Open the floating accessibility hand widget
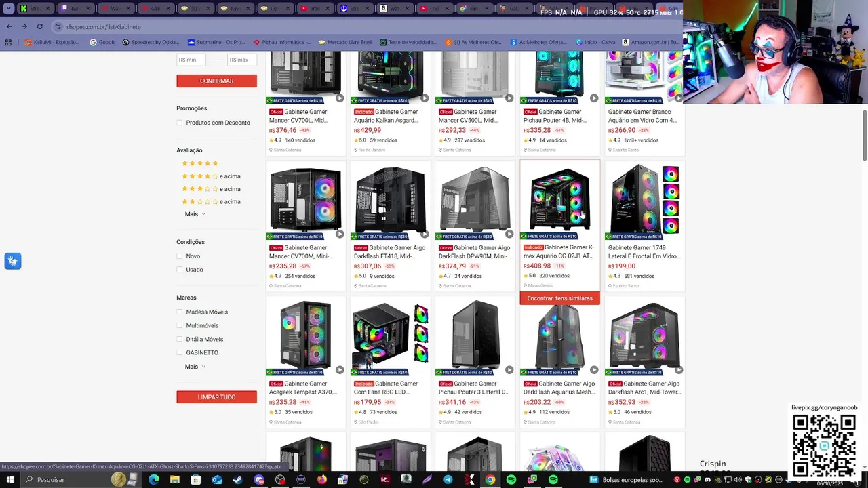This screenshot has width=868, height=488. coord(12,261)
